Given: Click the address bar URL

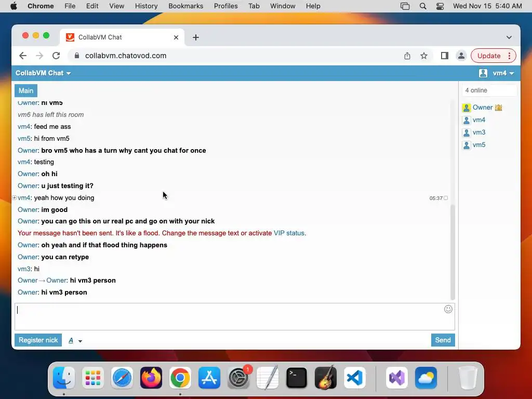Looking at the screenshot, I should [126, 56].
